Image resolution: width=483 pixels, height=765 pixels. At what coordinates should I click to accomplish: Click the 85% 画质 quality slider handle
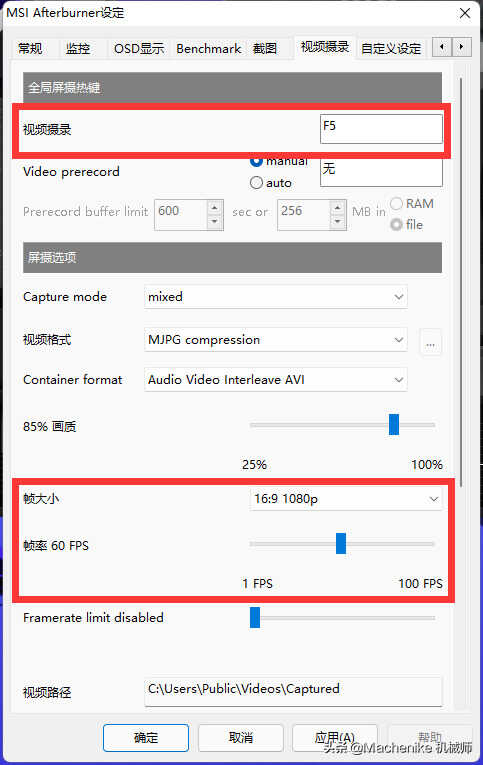(x=394, y=424)
